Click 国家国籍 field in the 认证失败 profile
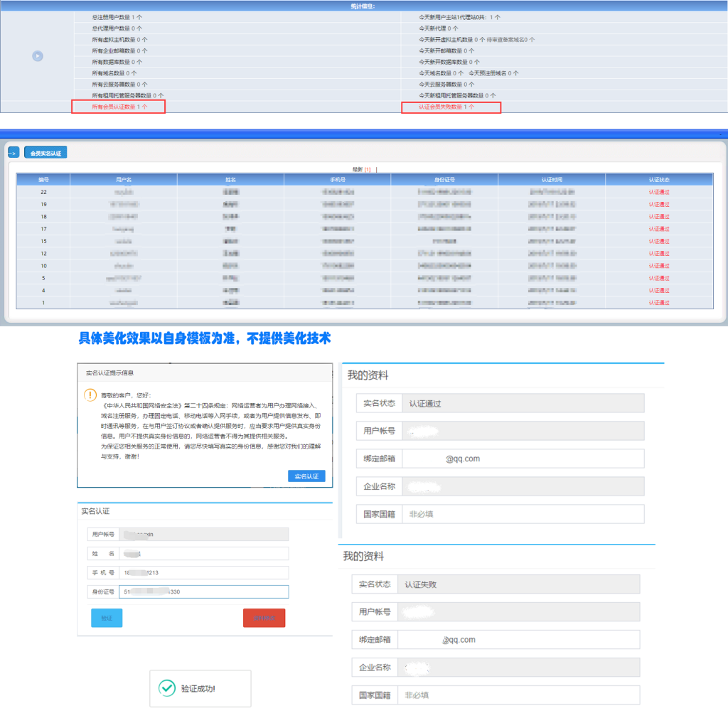This screenshot has width=728, height=728. point(518,695)
